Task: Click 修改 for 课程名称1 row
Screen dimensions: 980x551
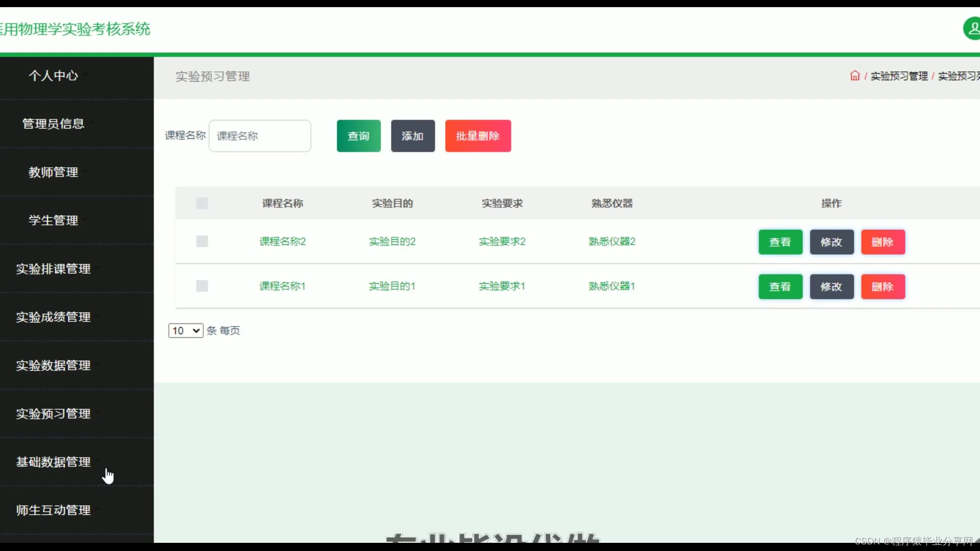Action: (x=831, y=287)
